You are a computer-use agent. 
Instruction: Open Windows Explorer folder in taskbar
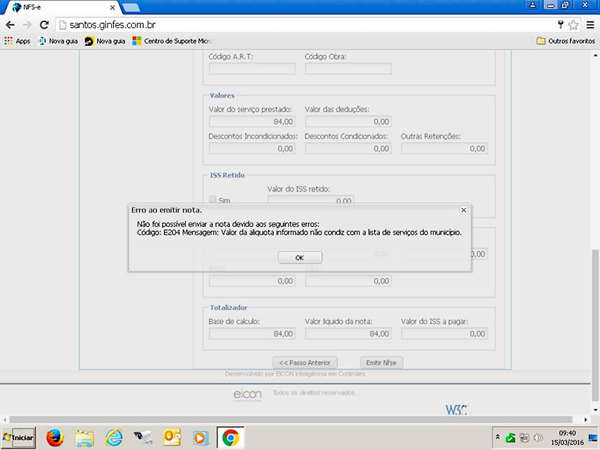[x=85, y=438]
